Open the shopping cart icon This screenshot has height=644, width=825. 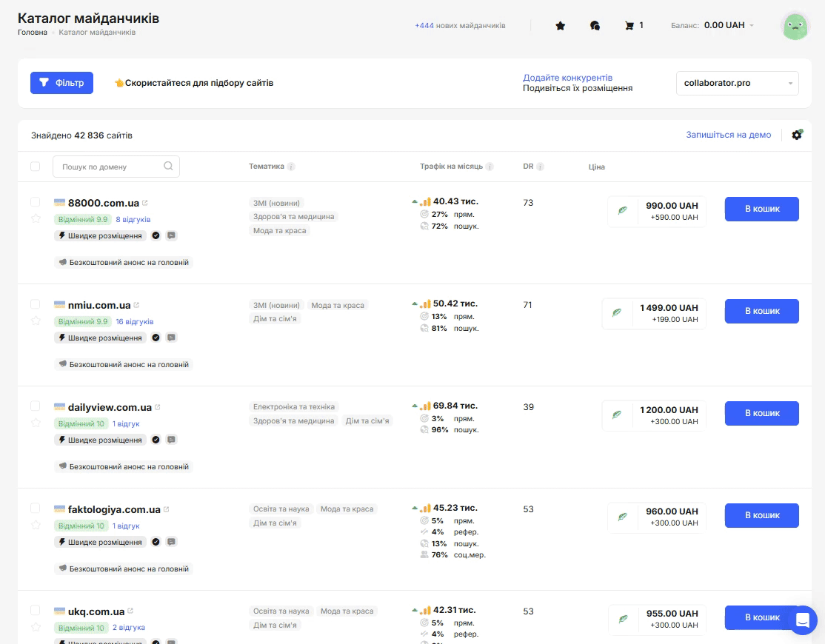click(x=629, y=26)
